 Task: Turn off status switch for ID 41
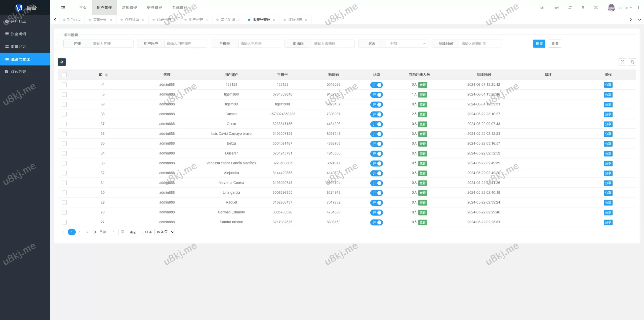point(376,85)
